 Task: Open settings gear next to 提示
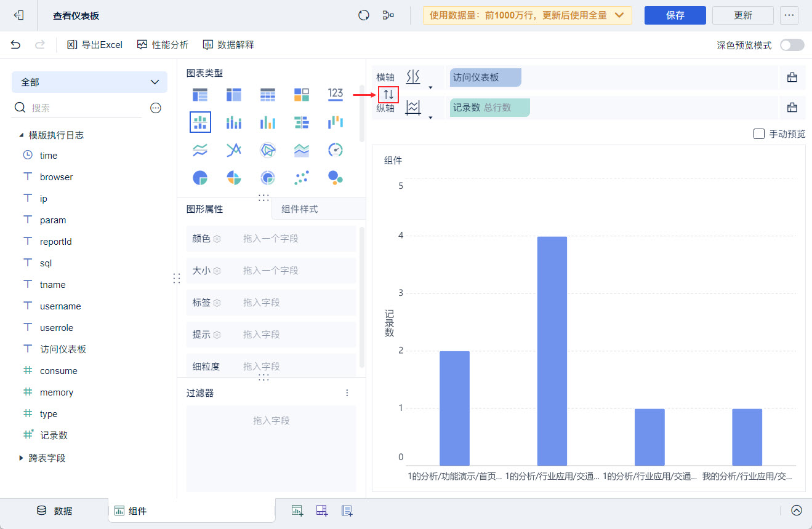point(217,335)
